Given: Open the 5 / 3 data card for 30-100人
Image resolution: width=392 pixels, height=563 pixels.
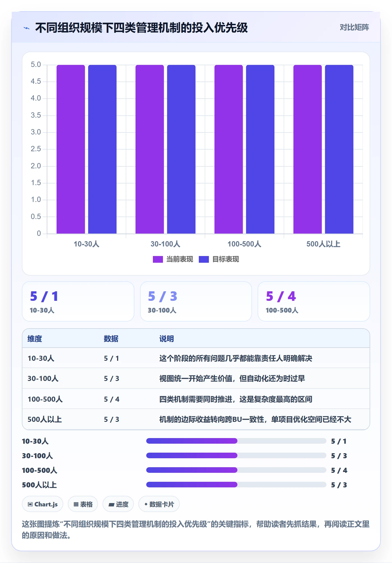Looking at the screenshot, I should (196, 301).
